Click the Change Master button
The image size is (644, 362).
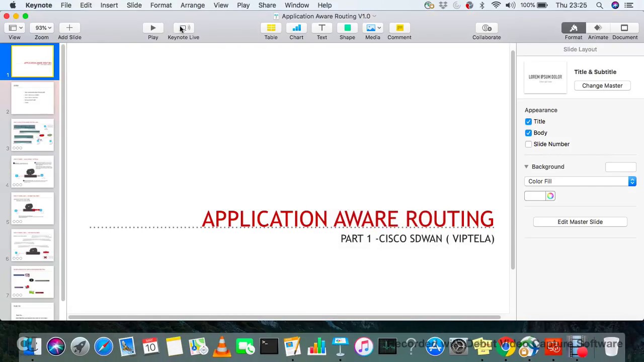(x=602, y=85)
